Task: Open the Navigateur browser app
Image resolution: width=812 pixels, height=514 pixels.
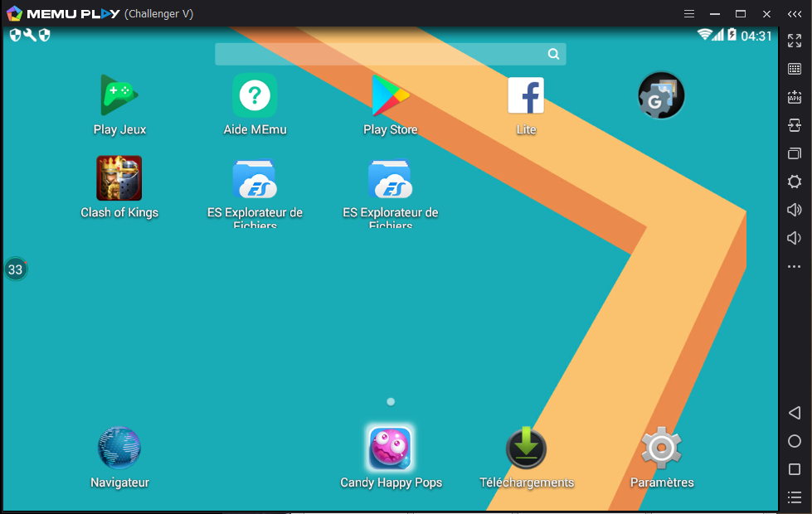Action: 119,448
